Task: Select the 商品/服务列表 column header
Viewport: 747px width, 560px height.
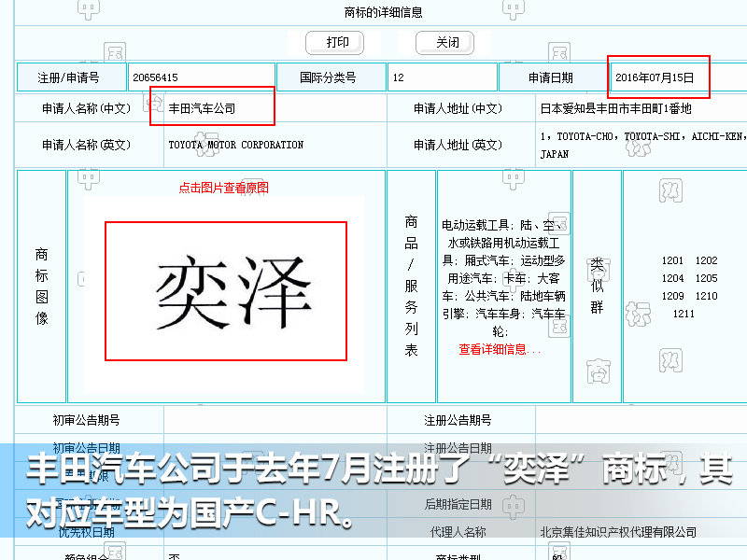Action: [x=411, y=287]
